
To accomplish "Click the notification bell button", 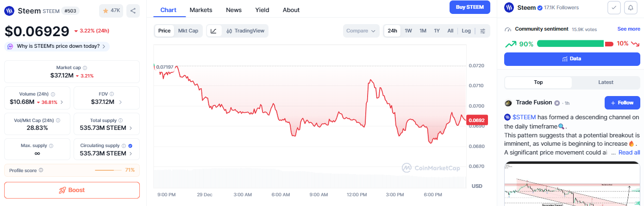I will tap(630, 7).
